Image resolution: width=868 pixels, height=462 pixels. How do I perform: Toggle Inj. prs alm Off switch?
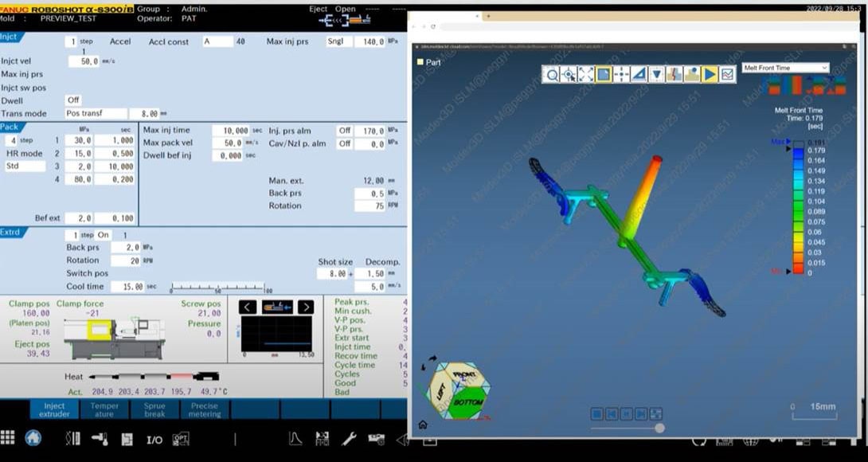[x=344, y=131]
